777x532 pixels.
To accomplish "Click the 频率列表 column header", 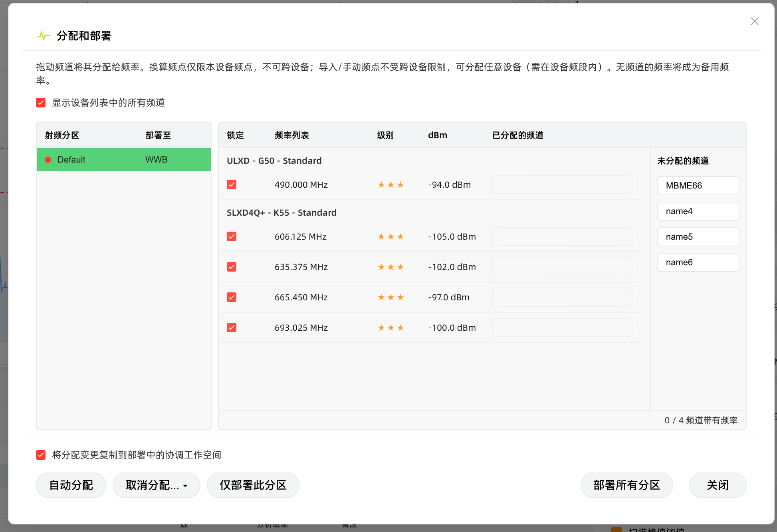I will coord(292,135).
